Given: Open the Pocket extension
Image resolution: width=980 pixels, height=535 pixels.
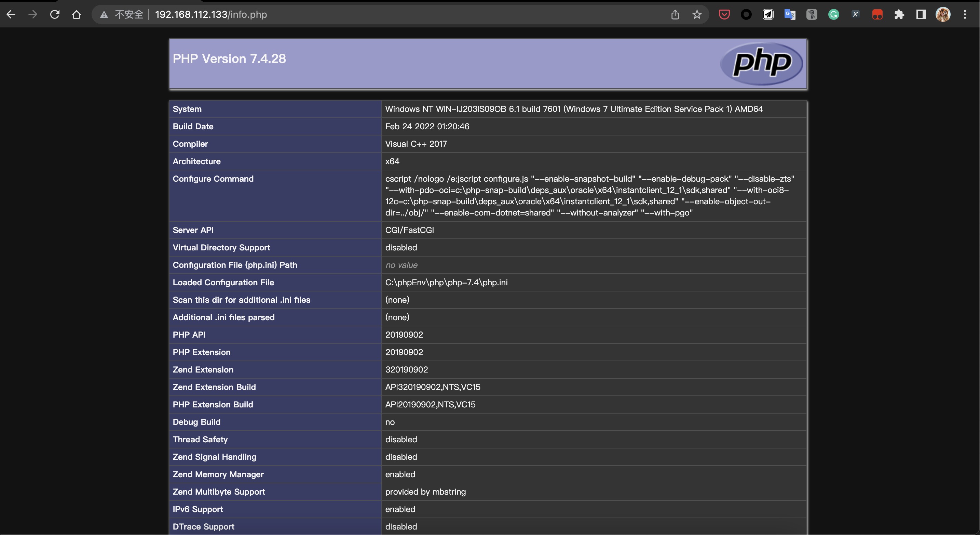Looking at the screenshot, I should coord(724,14).
